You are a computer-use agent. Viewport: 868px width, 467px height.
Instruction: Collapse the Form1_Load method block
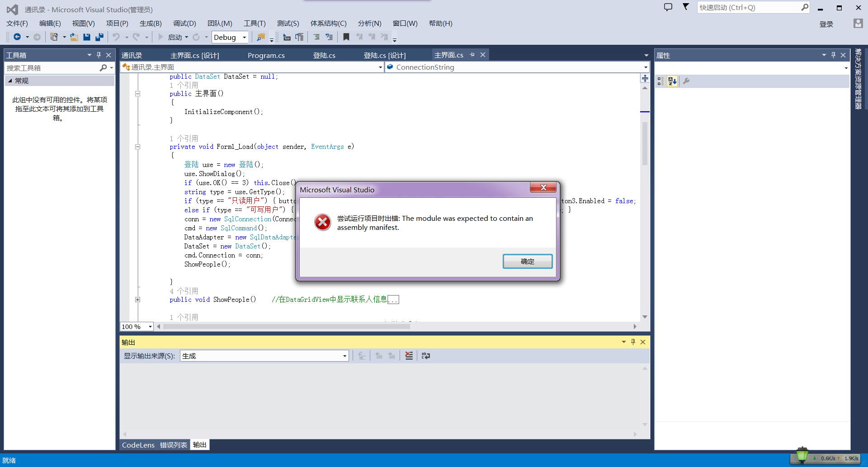pyautogui.click(x=137, y=147)
